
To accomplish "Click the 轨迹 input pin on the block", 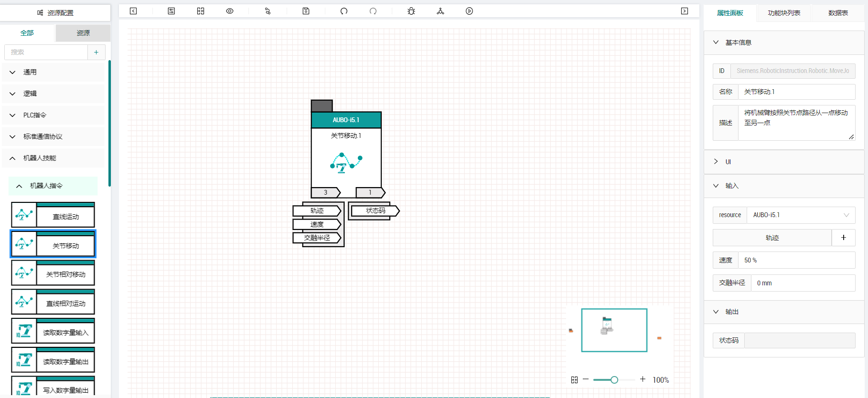I will click(317, 210).
